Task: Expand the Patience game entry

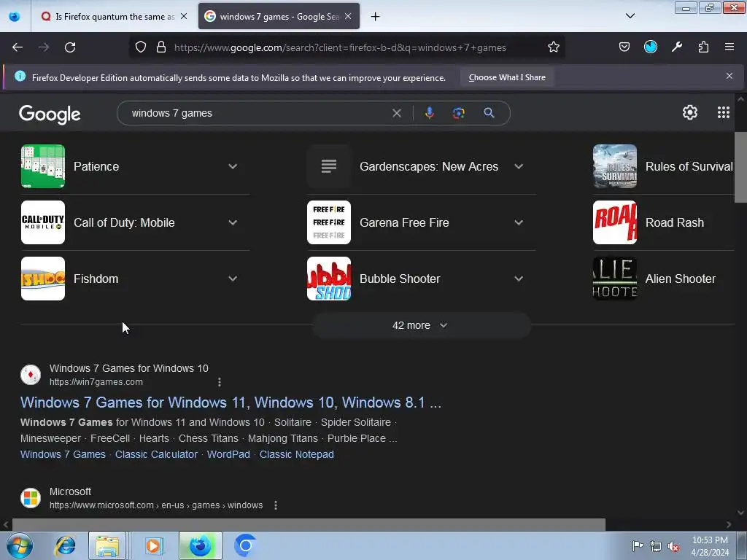Action: tap(233, 166)
